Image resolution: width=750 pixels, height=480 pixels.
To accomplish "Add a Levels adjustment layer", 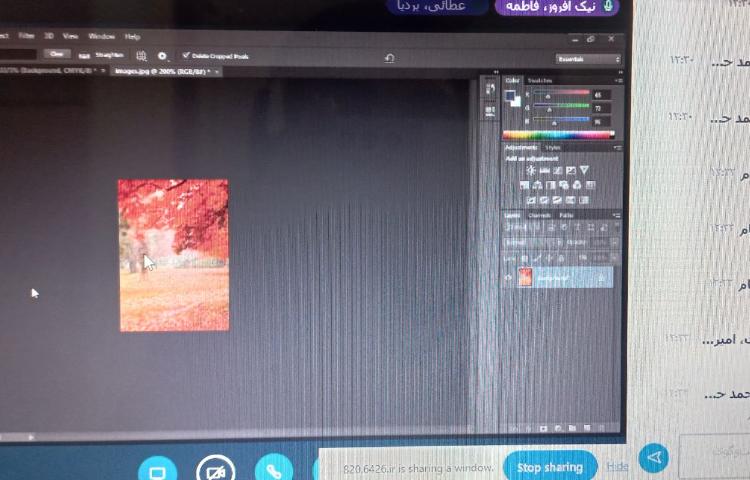I will [544, 170].
